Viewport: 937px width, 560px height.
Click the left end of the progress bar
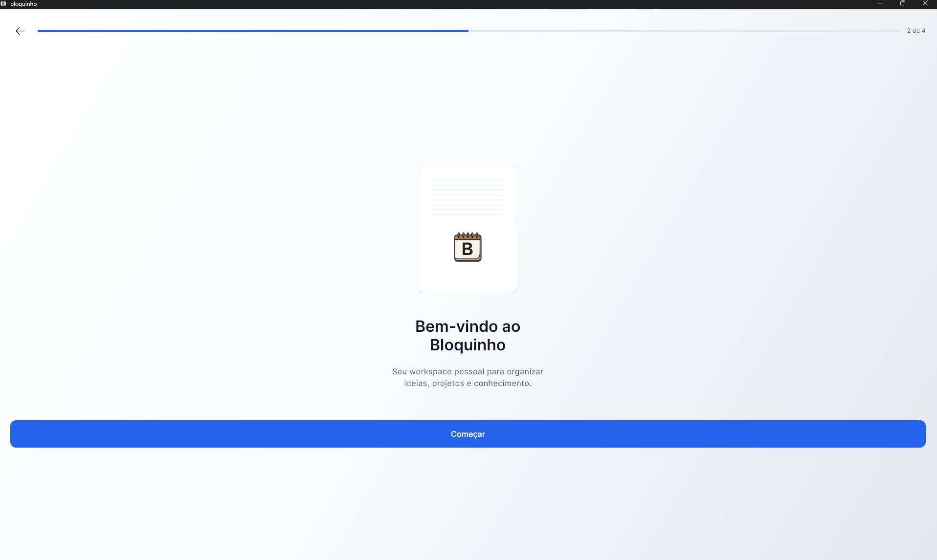pyautogui.click(x=39, y=31)
